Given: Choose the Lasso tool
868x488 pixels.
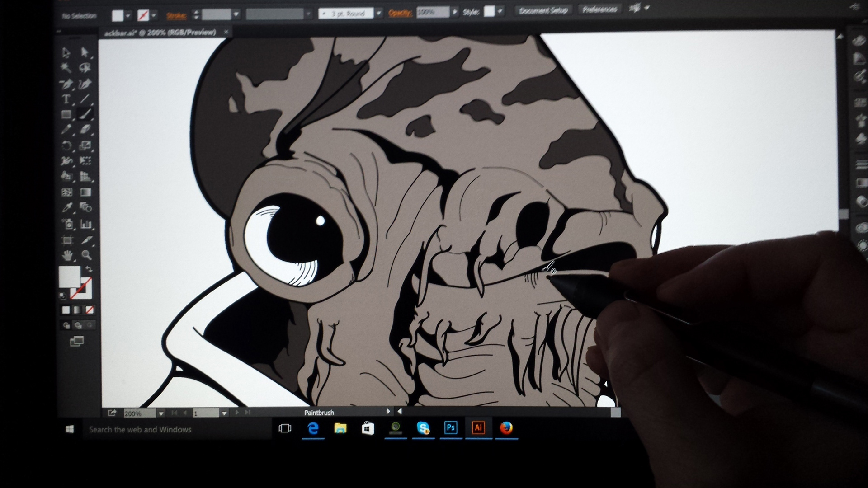Looking at the screenshot, I should [85, 68].
